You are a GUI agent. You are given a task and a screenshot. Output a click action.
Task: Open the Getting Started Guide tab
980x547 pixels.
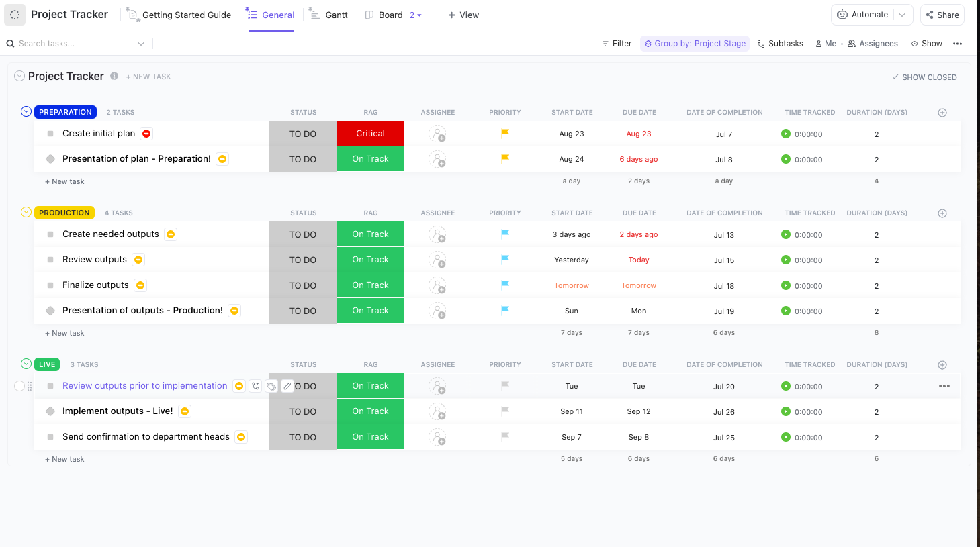click(x=178, y=14)
